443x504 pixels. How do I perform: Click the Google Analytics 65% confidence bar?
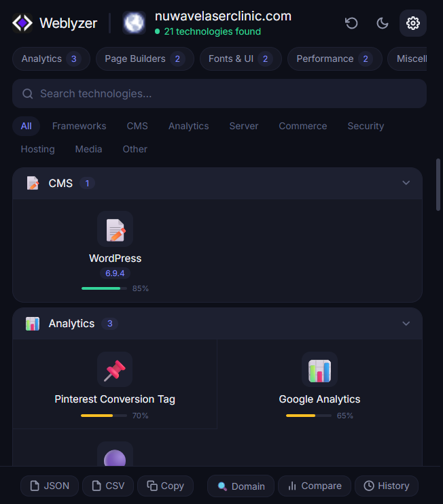(308, 416)
